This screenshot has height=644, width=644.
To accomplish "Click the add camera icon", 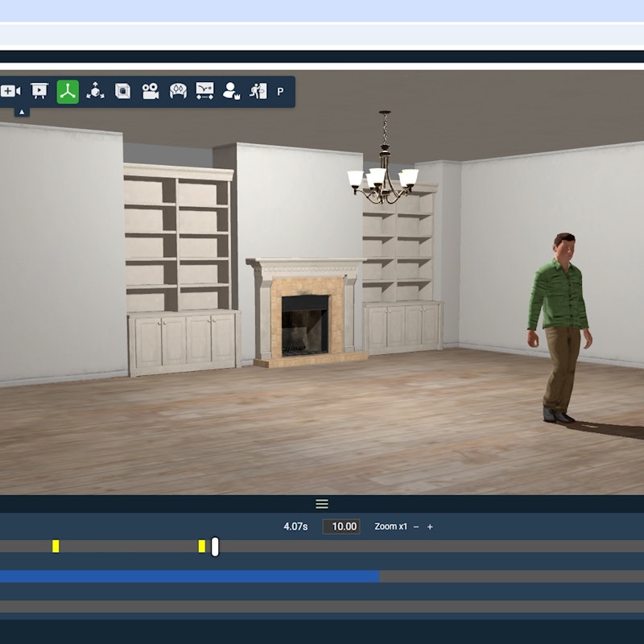I will pyautogui.click(x=10, y=91).
